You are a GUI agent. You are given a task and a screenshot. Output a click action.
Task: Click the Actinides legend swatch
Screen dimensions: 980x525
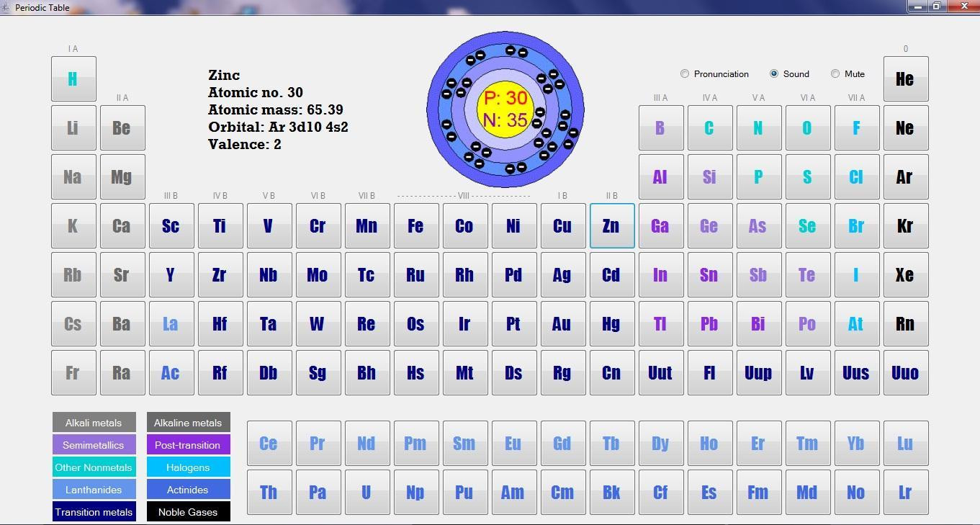tap(188, 490)
